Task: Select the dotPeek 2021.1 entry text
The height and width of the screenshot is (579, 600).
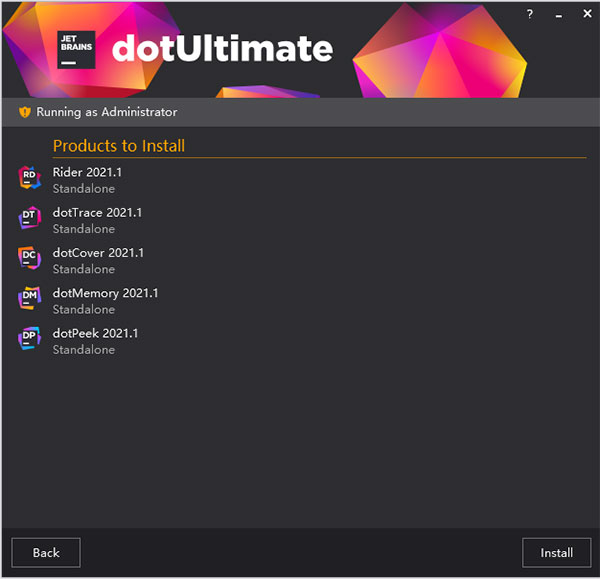Action: [x=95, y=333]
